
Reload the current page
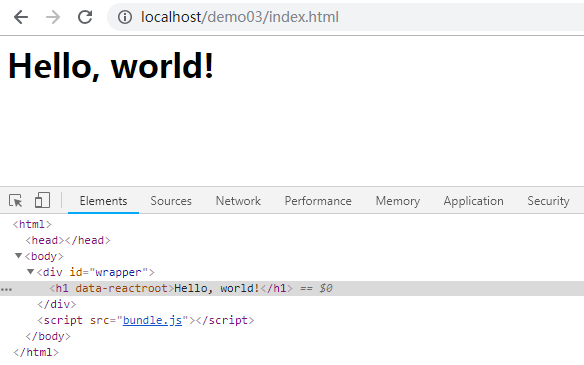pyautogui.click(x=85, y=17)
